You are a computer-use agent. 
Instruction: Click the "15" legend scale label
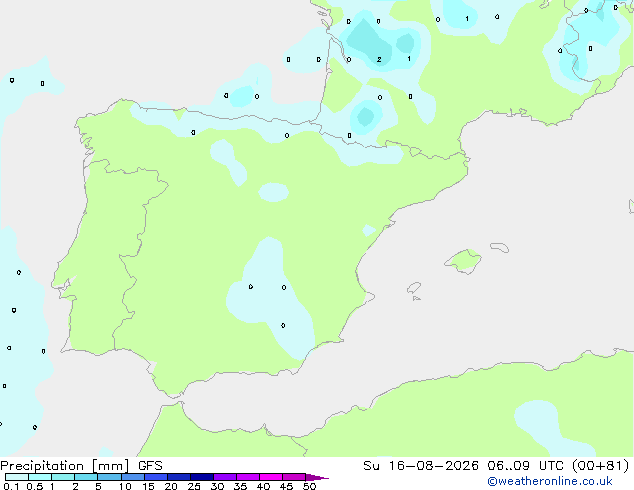(x=148, y=486)
